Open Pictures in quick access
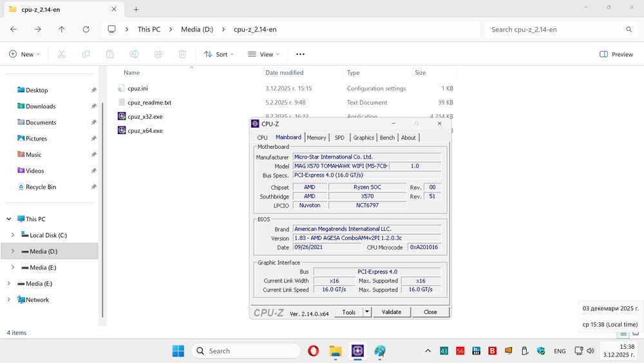 pos(36,139)
